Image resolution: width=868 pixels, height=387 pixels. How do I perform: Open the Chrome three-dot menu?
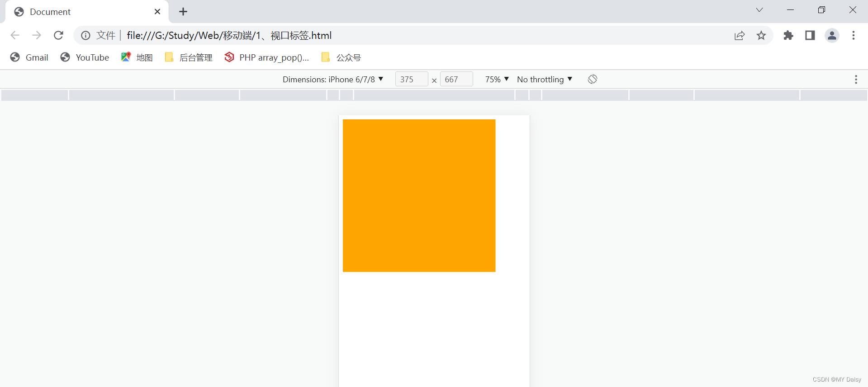click(854, 35)
